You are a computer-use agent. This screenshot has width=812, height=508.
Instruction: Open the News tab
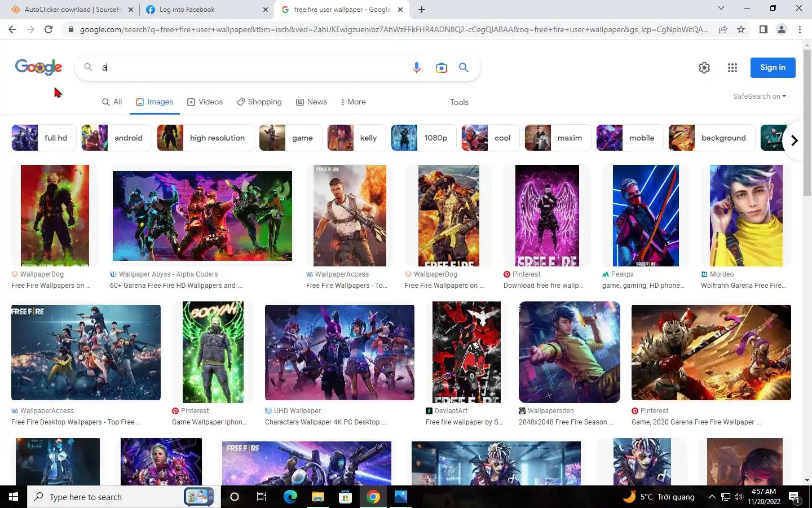coord(311,102)
